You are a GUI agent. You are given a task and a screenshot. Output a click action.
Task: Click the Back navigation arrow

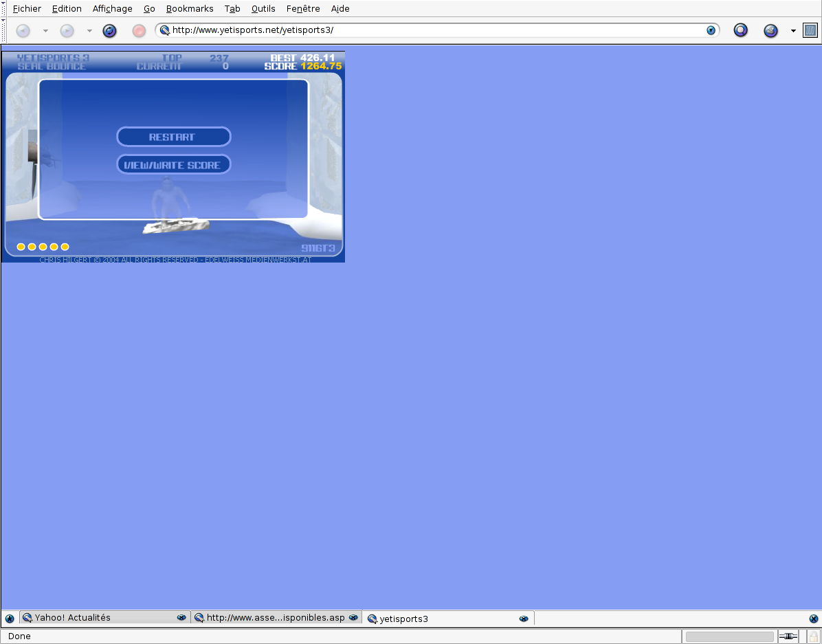(23, 30)
